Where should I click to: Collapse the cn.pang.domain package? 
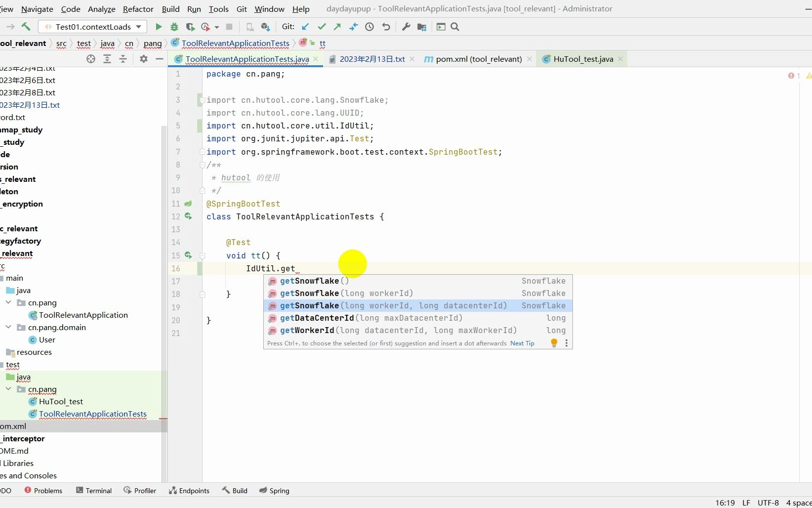[x=8, y=327]
